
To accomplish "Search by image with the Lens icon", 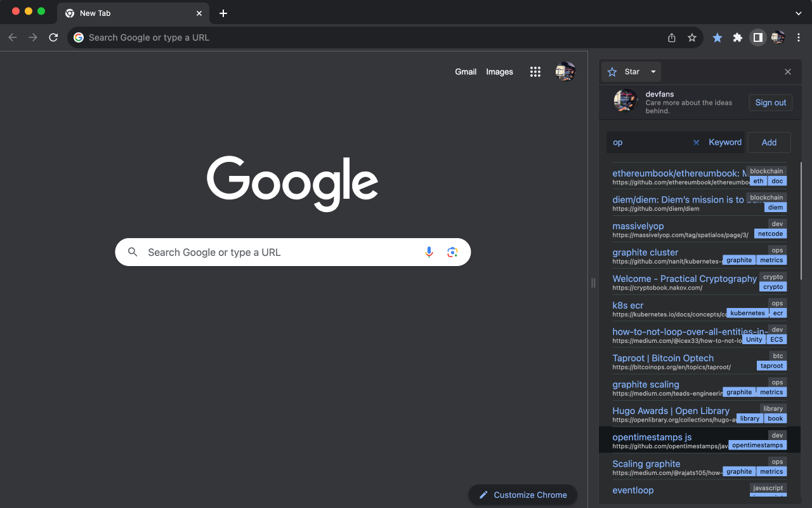I will point(452,252).
